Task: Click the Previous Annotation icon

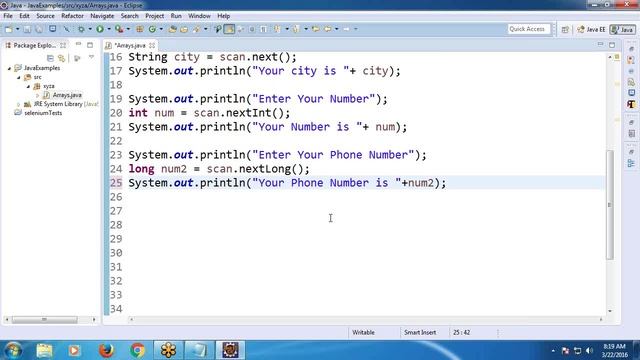Action: 296,29
